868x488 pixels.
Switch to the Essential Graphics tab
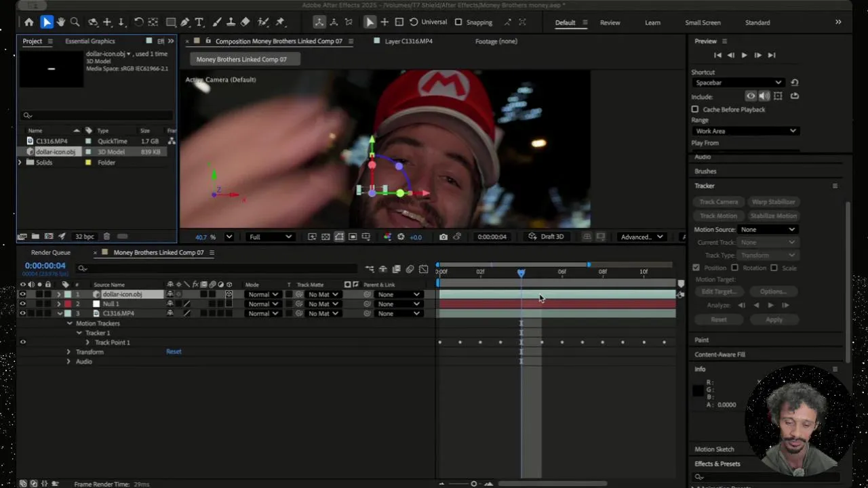tap(90, 41)
